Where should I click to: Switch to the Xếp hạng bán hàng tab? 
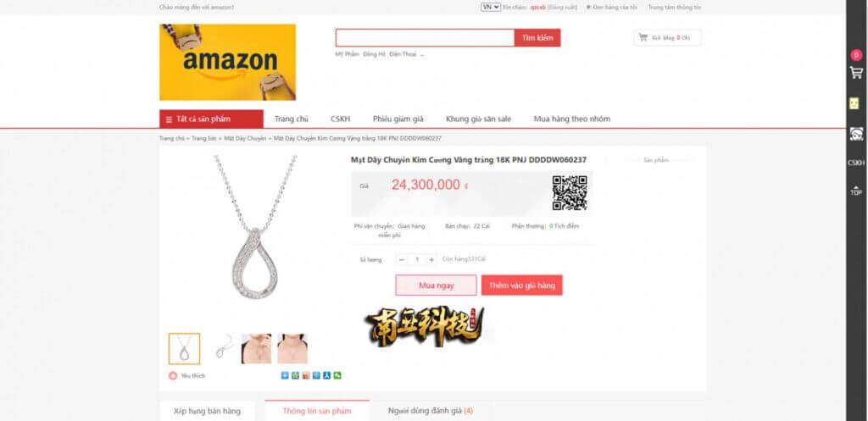click(x=207, y=411)
